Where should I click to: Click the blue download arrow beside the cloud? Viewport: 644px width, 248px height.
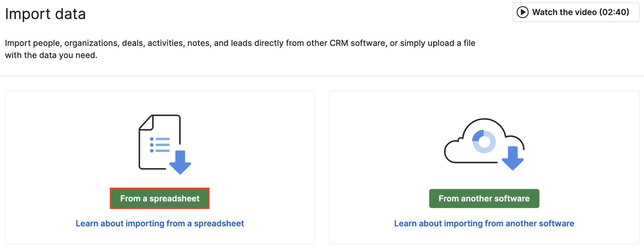click(513, 158)
